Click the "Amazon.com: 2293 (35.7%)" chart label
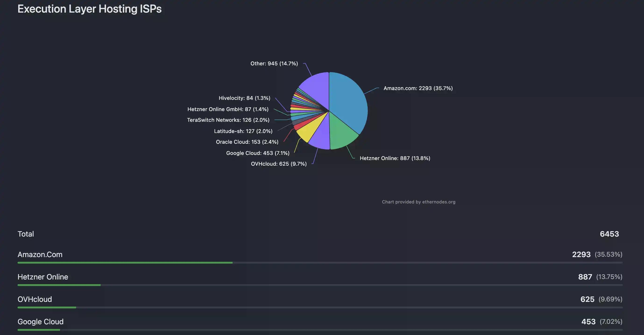 tap(418, 88)
